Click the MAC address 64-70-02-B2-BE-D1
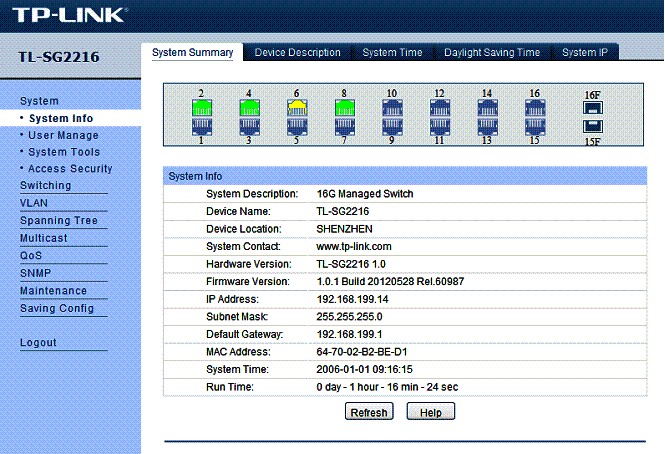665x454 pixels. coord(362,352)
